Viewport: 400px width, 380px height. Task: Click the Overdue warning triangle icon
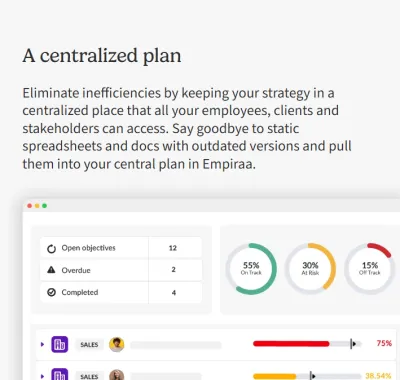click(x=51, y=270)
